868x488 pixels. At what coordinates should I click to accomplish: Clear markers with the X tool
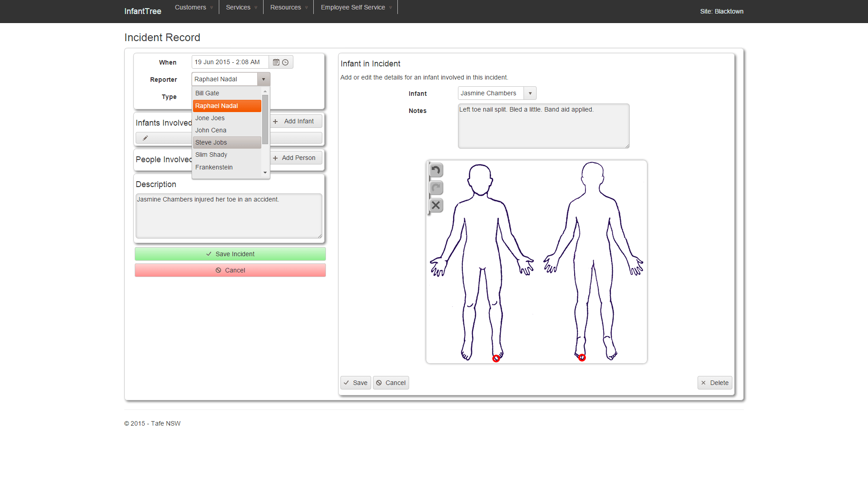[436, 205]
